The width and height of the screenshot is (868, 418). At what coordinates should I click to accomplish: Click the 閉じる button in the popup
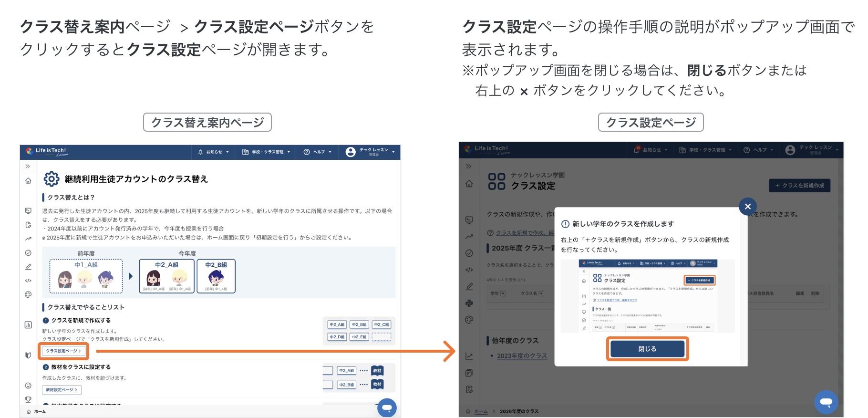point(647,349)
